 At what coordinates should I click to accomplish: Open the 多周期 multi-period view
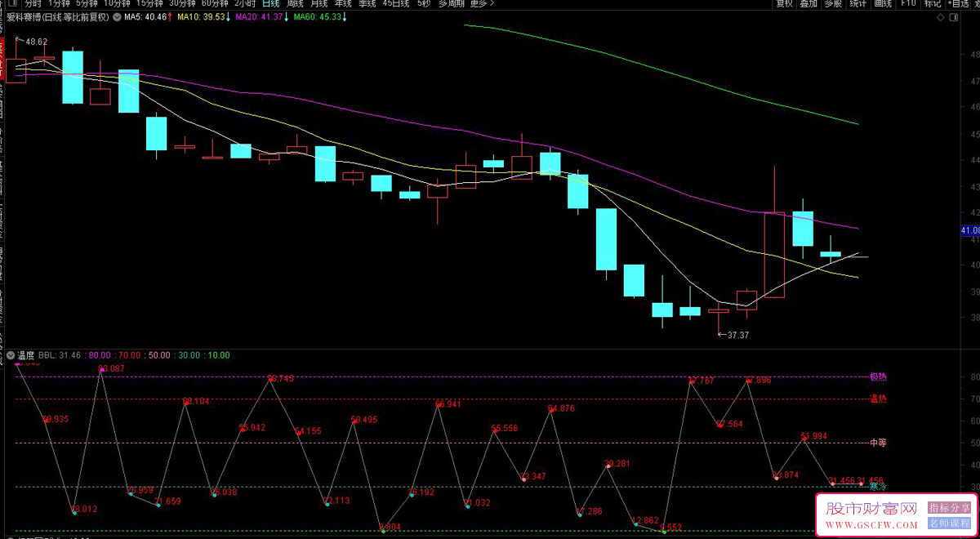(451, 4)
